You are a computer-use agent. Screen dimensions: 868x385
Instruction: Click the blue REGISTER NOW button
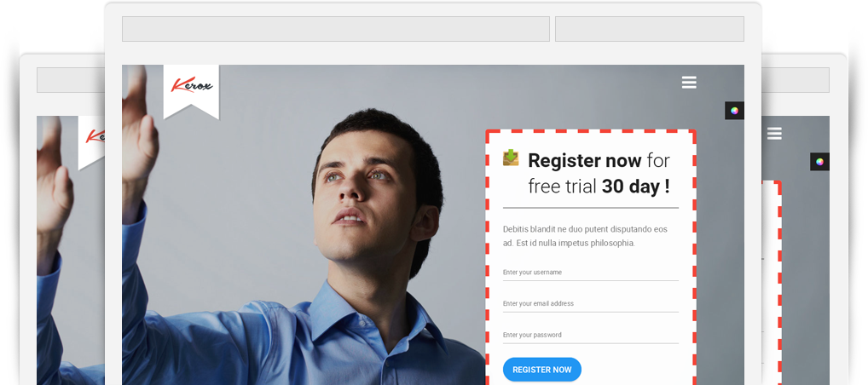click(x=542, y=370)
